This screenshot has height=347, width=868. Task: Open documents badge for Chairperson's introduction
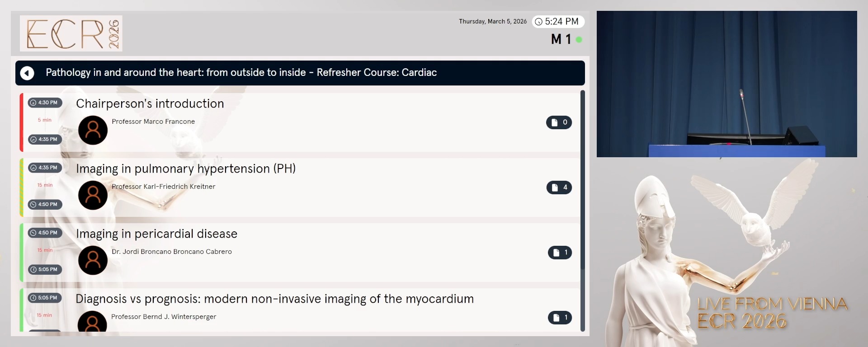(559, 122)
